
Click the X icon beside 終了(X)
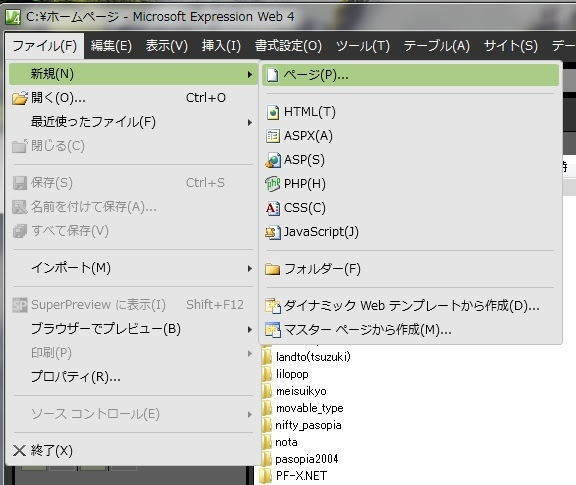pyautogui.click(x=19, y=450)
